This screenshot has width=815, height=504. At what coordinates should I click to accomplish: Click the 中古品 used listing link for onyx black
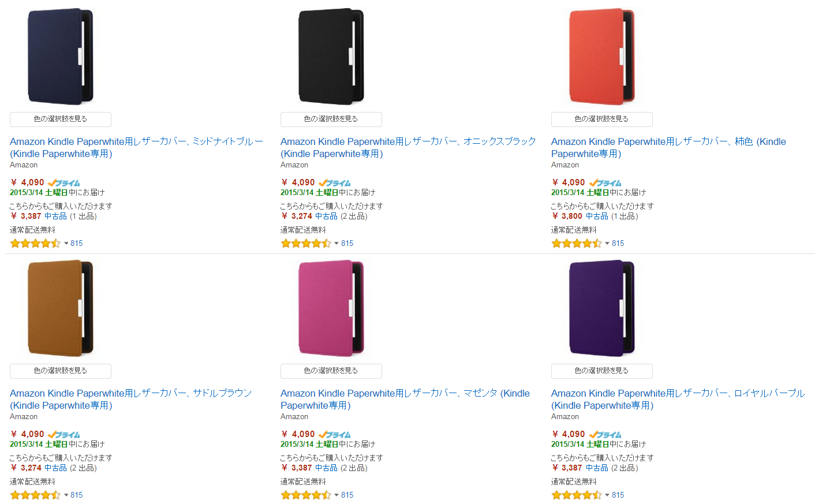pos(326,216)
